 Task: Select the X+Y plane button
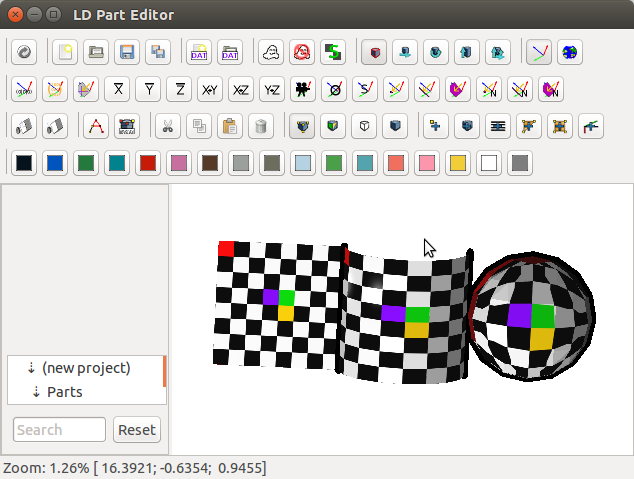(210, 89)
